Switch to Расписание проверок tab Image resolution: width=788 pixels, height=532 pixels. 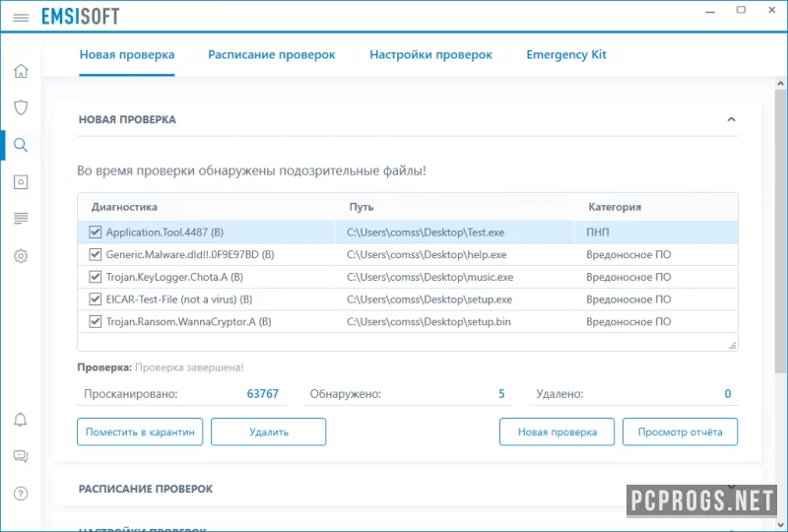coord(272,54)
